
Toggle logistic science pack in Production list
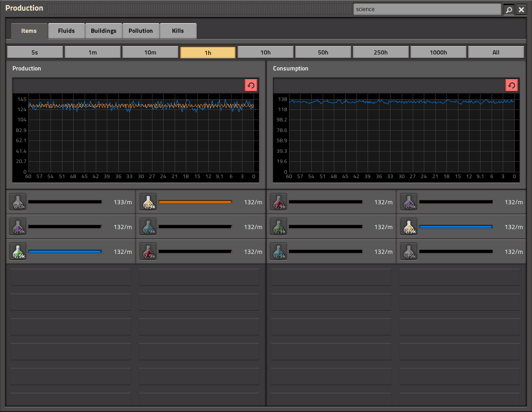point(18,252)
